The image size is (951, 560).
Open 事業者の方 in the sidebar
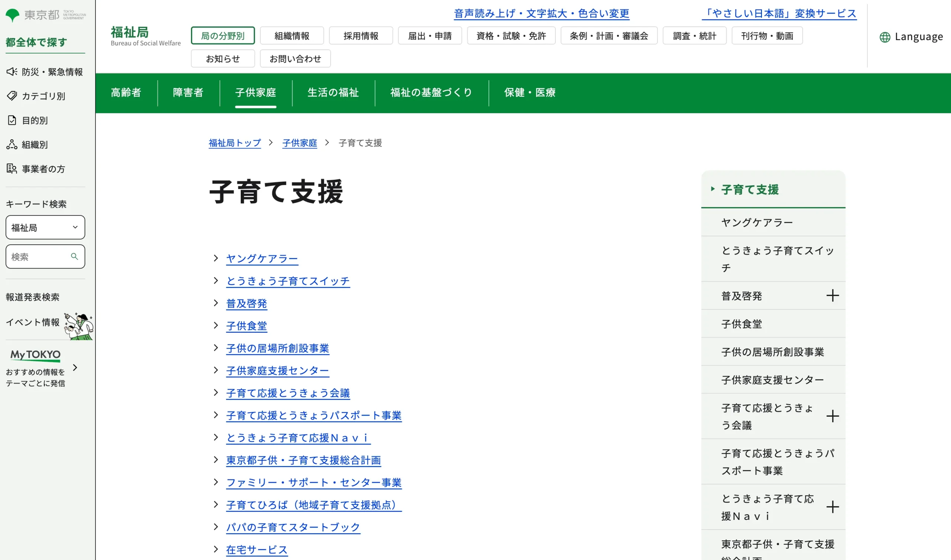click(36, 169)
